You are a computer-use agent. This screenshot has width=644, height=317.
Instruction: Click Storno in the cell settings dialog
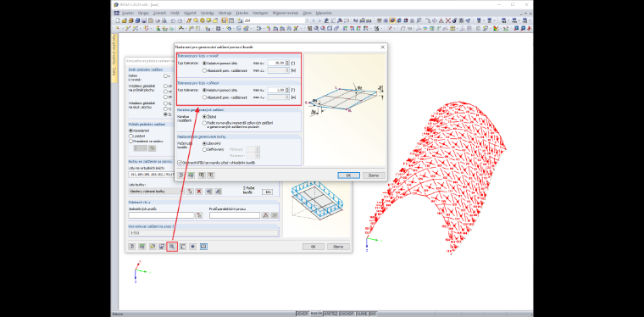pos(374,175)
